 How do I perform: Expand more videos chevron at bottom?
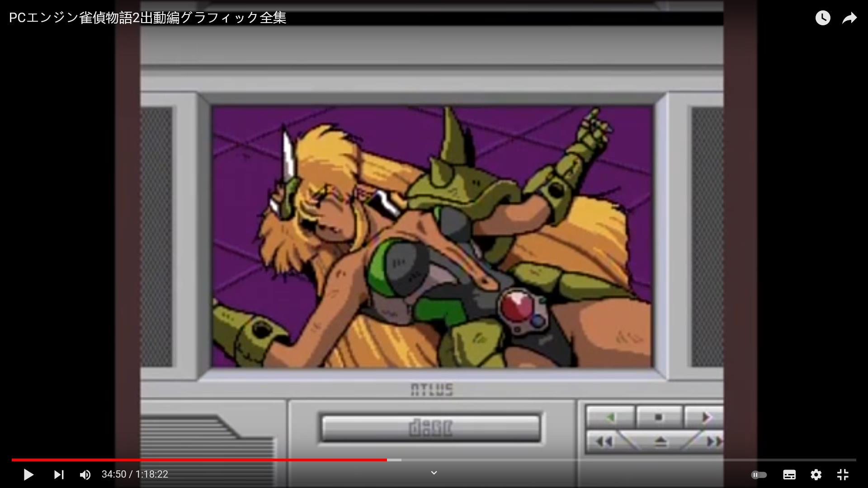pos(434,473)
